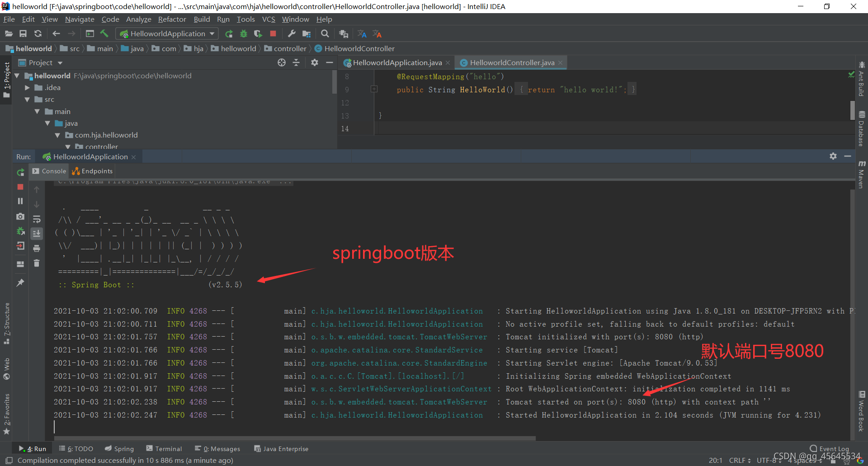Viewport: 868px width, 466px height.
Task: Run with coverage icon in toolbar
Action: pyautogui.click(x=258, y=34)
